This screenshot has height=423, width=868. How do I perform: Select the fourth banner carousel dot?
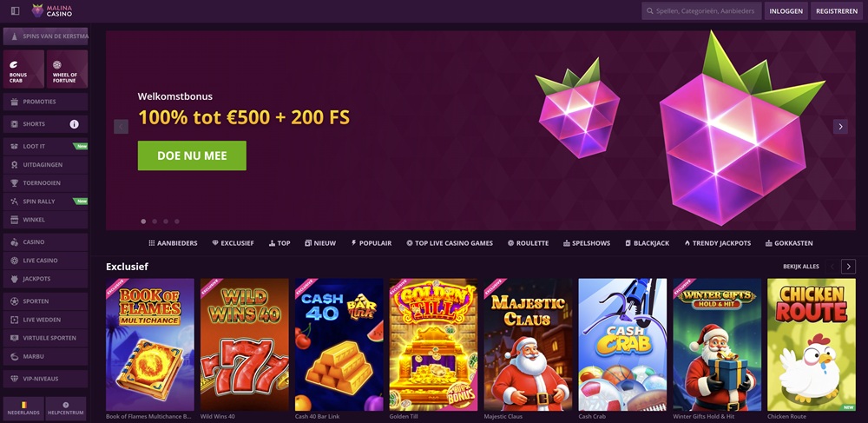pos(176,221)
